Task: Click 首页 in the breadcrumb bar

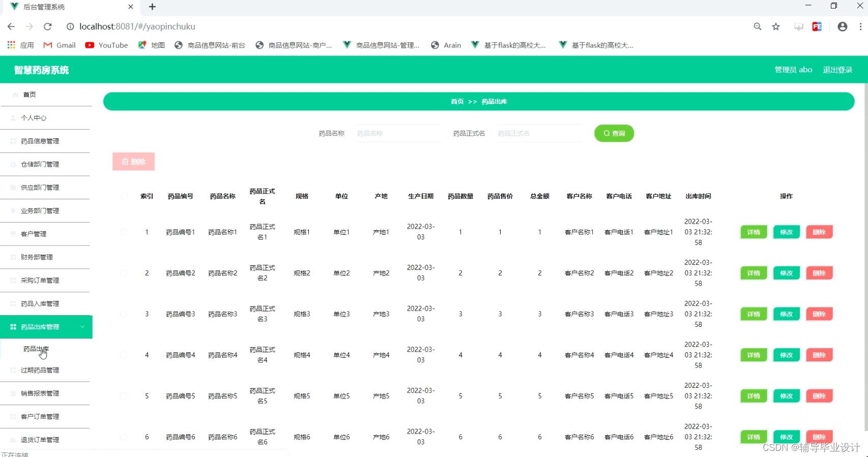Action: pos(457,102)
